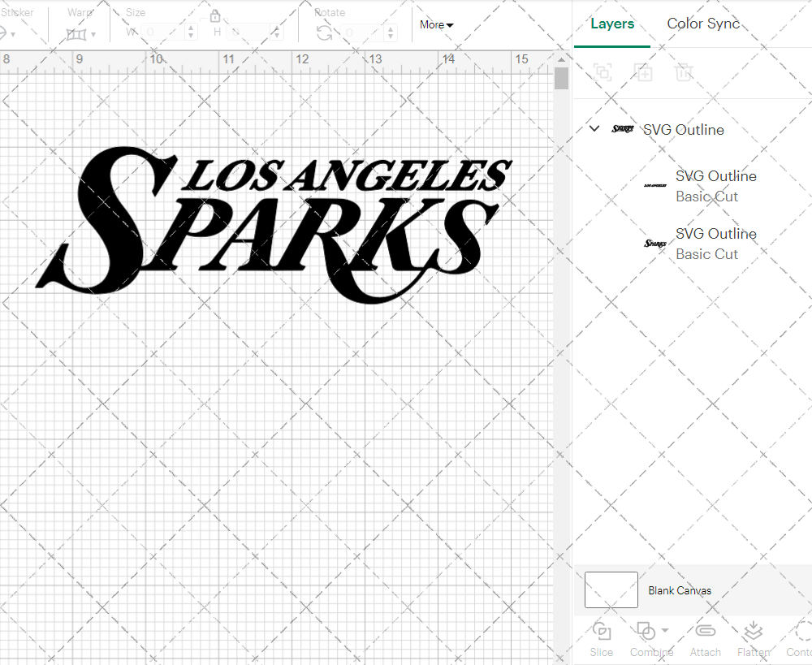This screenshot has width=812, height=665.
Task: Open the More dropdown menu
Action: 436,25
